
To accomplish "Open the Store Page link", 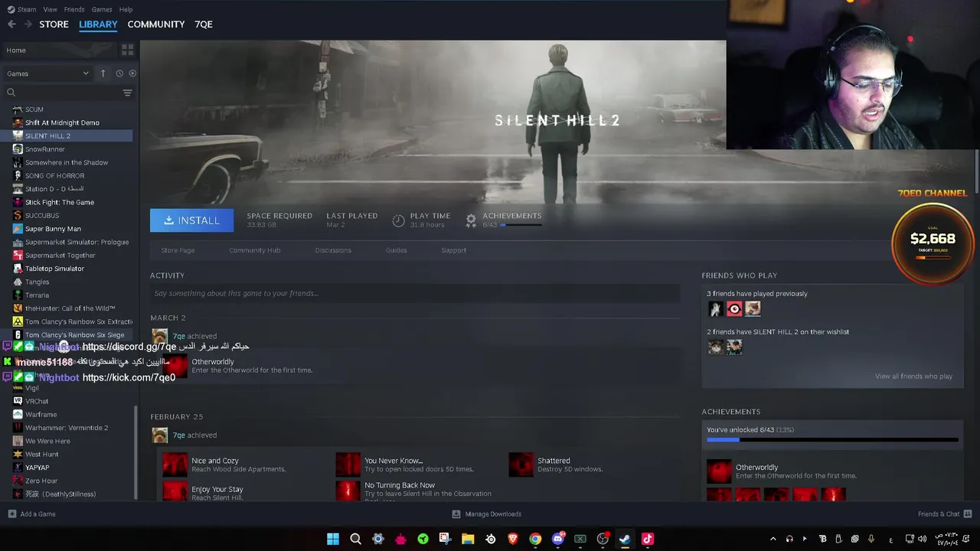I will (178, 250).
